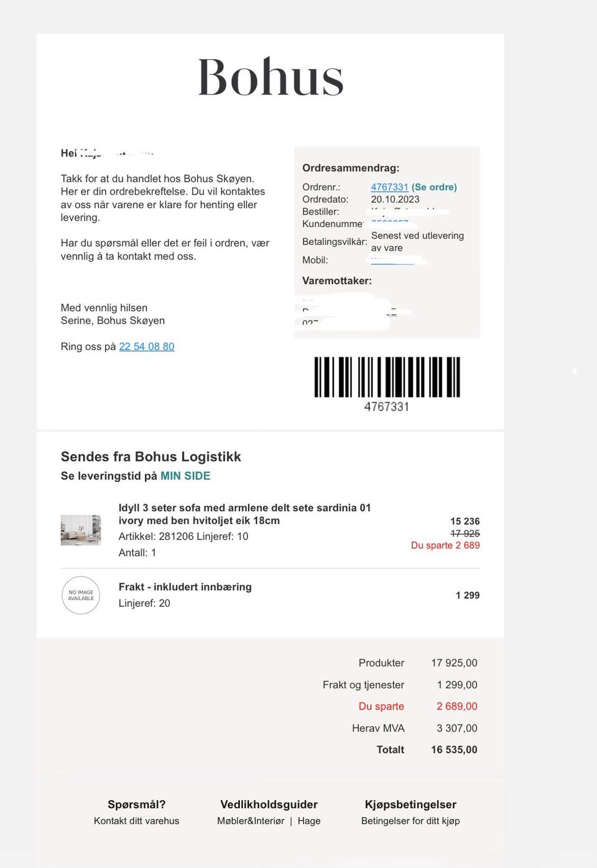The height and width of the screenshot is (868, 597).
Task: Open order number 4767331 link
Action: pos(389,187)
